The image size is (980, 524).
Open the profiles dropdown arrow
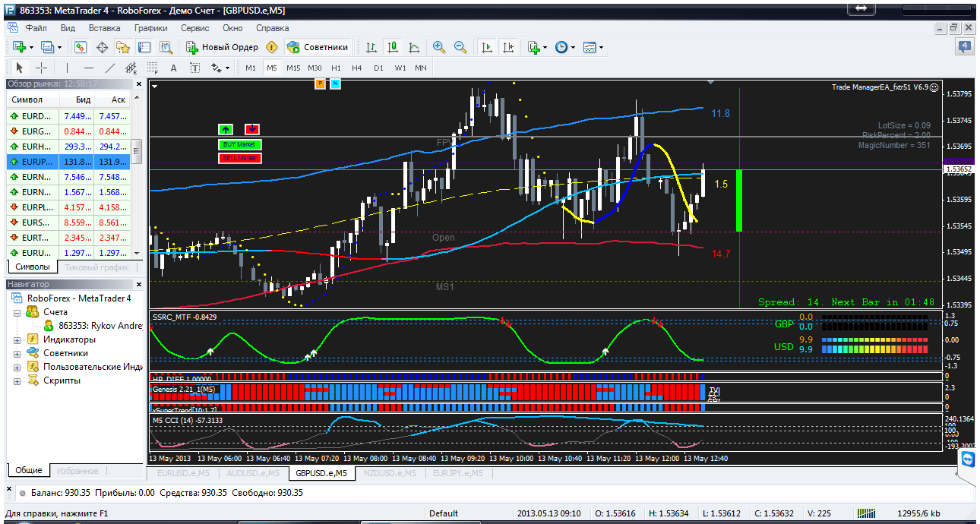point(58,47)
